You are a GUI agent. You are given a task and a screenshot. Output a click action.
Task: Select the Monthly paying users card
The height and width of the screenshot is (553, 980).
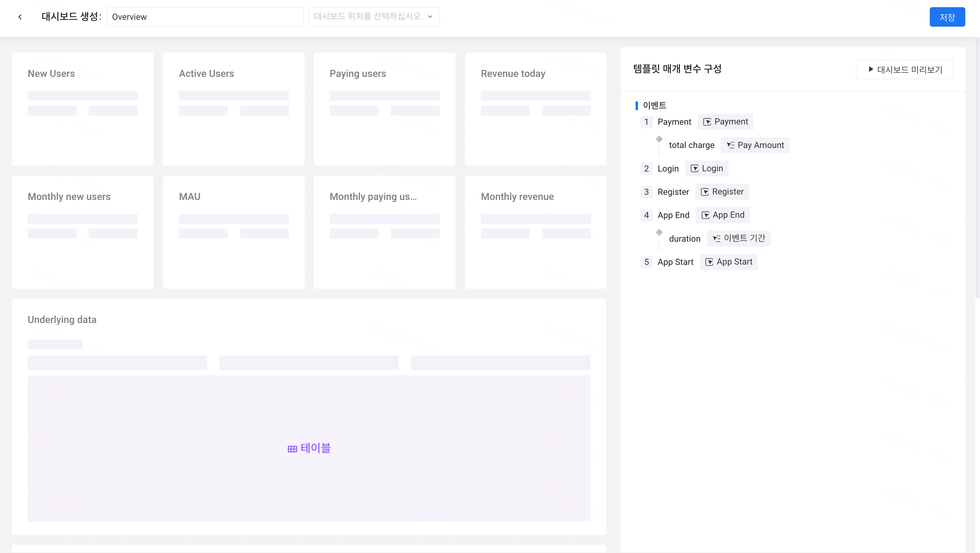tap(384, 232)
